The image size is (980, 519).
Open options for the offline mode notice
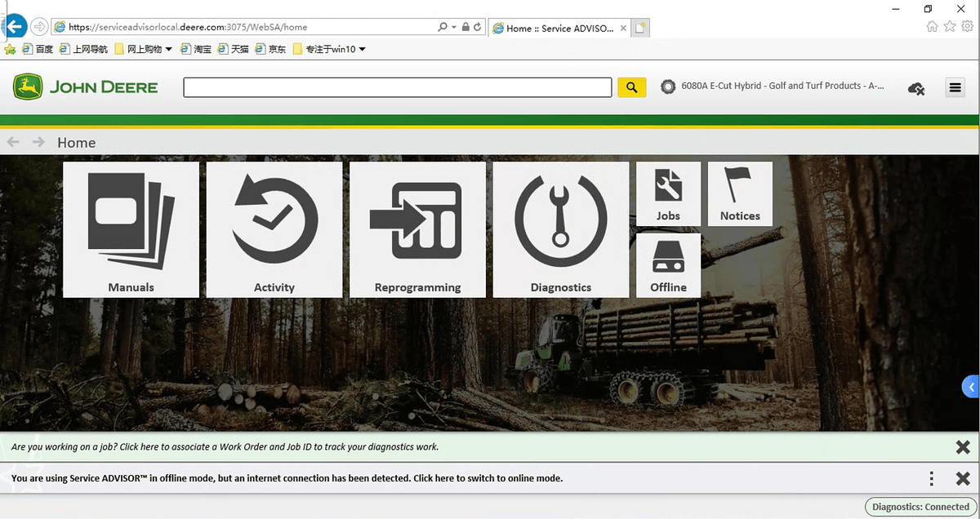coord(931,479)
